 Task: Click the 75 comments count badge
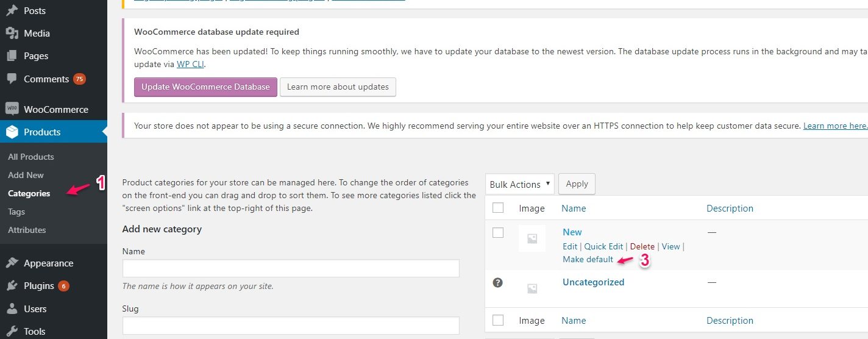click(x=79, y=79)
